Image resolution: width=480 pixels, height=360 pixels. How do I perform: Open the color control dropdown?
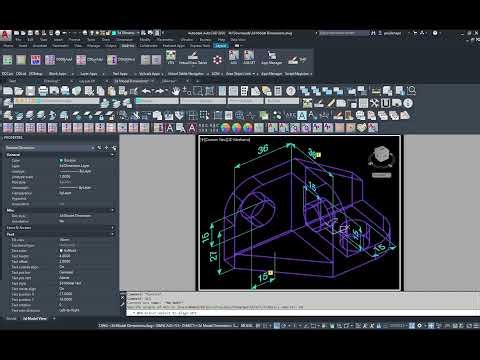click(157, 101)
